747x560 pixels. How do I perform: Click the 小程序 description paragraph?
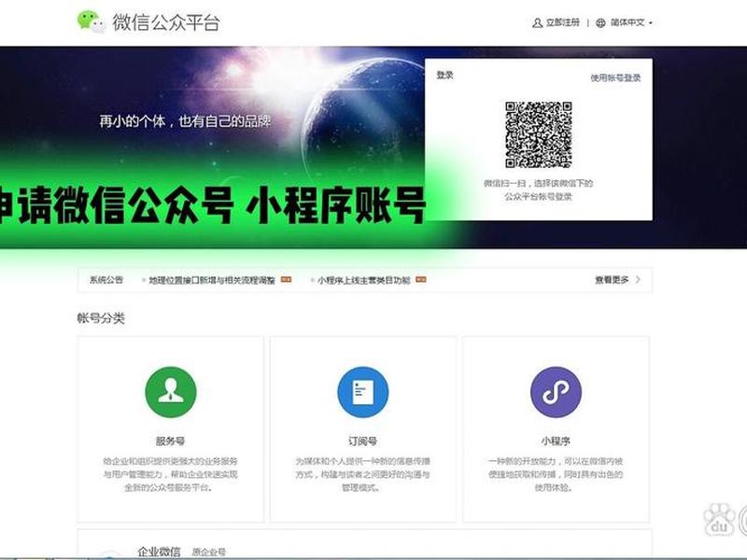pyautogui.click(x=556, y=474)
